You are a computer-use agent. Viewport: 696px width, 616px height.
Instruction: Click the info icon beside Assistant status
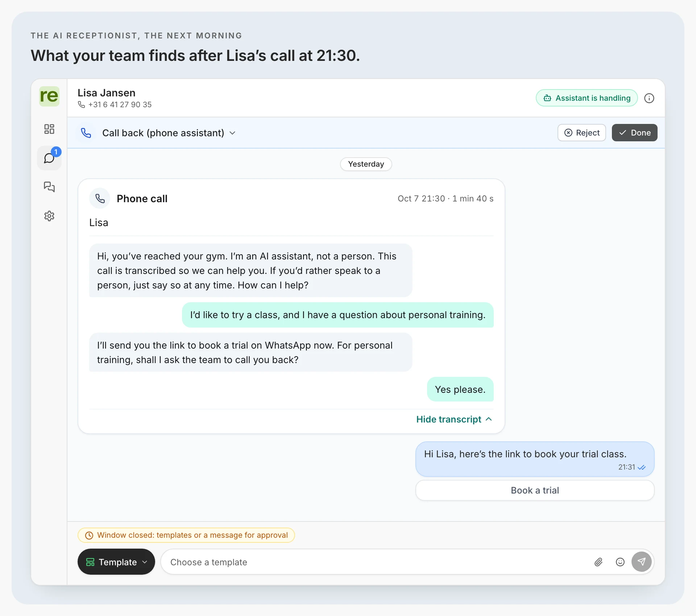pos(649,98)
